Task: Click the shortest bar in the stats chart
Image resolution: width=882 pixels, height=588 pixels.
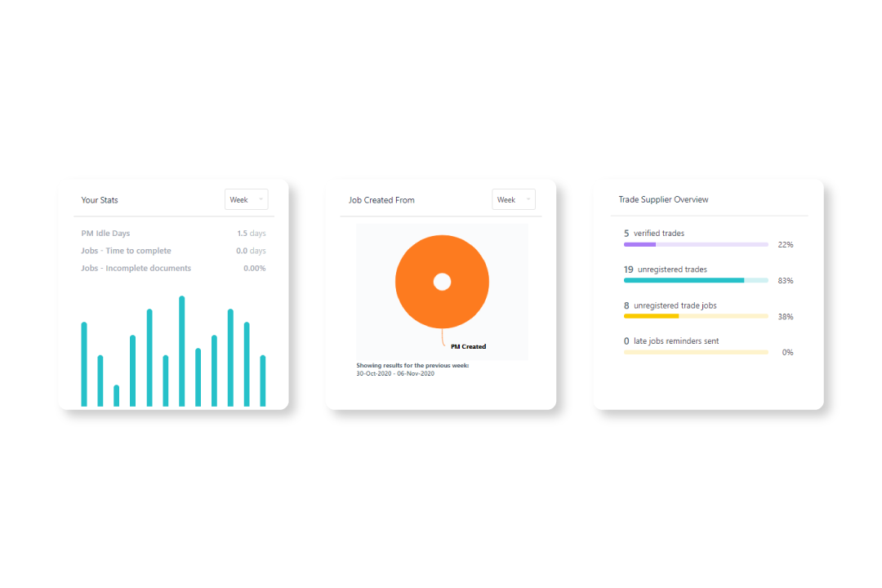Action: tap(117, 395)
